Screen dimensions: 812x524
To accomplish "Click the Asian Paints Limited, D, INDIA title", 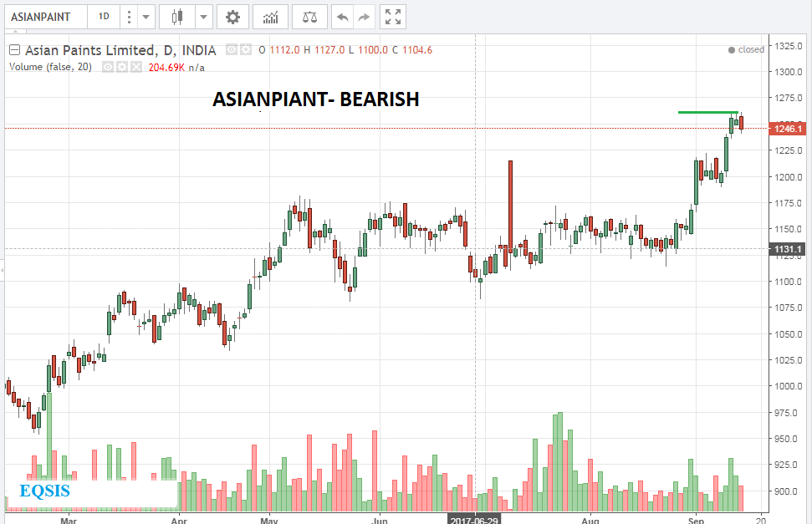I will click(x=120, y=50).
